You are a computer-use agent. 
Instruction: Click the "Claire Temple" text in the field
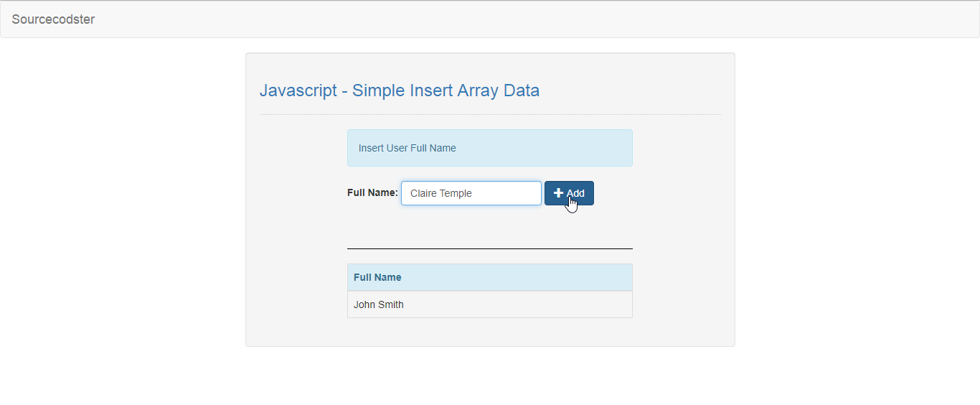(440, 193)
